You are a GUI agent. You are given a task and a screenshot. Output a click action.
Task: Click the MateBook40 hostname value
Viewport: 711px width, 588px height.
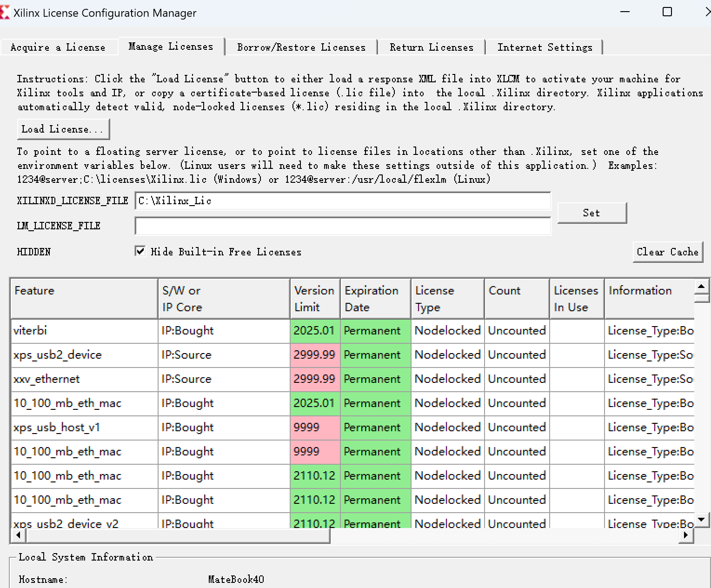[x=236, y=579]
